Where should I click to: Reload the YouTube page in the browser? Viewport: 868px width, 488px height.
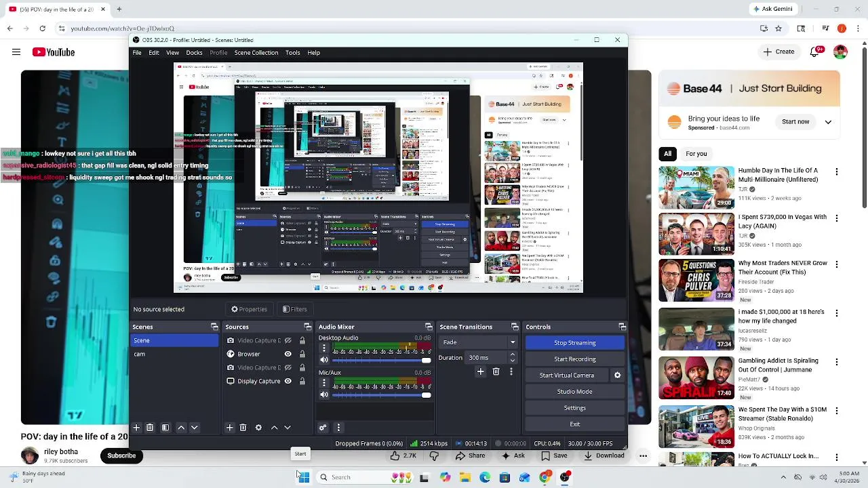click(43, 28)
